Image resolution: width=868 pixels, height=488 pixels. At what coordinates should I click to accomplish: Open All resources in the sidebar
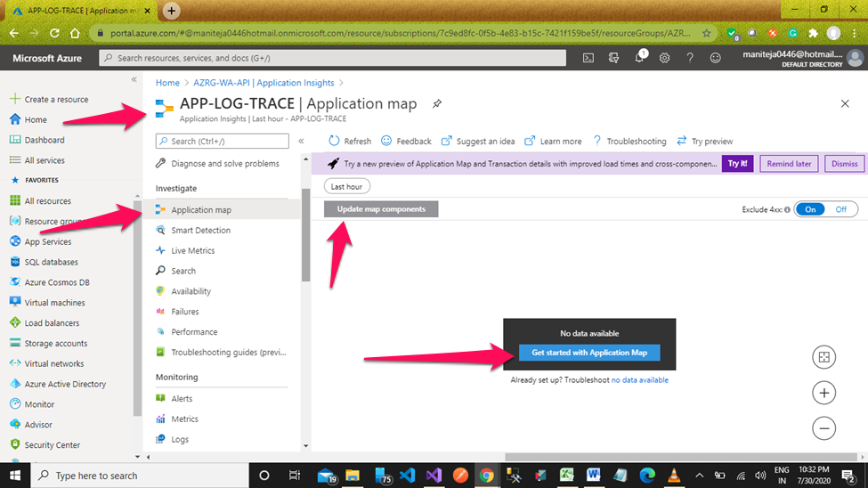pos(40,201)
